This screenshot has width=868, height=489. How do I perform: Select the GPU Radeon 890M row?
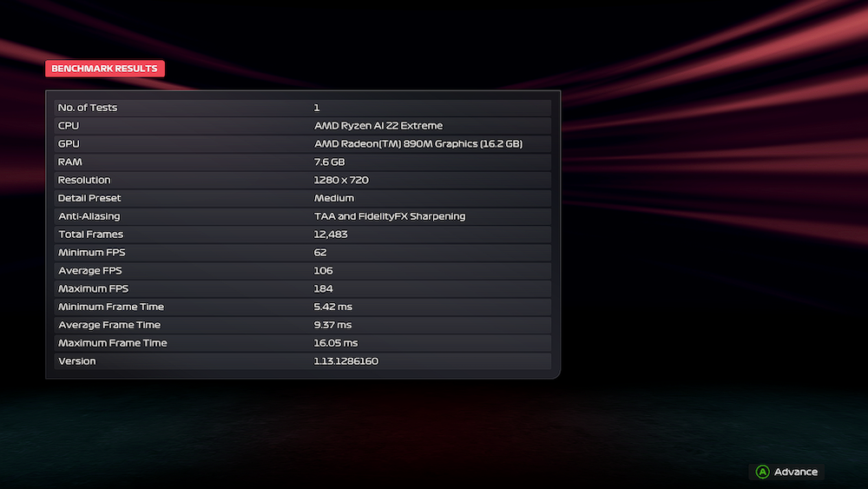coord(302,144)
